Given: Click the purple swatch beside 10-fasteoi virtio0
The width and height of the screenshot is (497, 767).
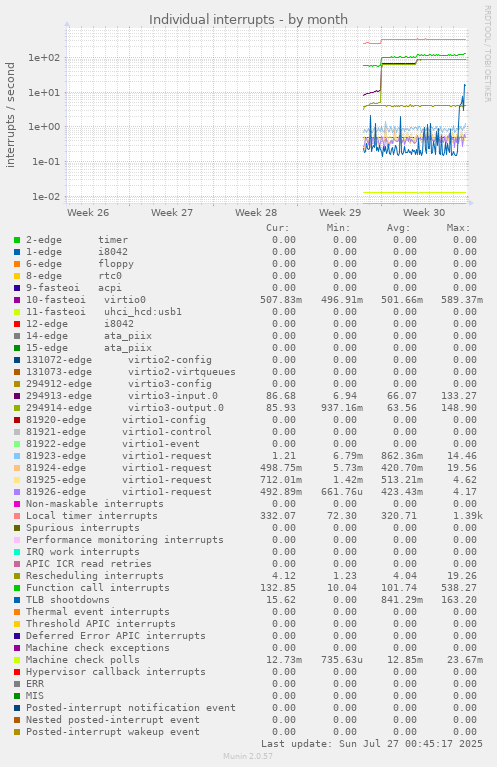Looking at the screenshot, I should pyautogui.click(x=17, y=300).
